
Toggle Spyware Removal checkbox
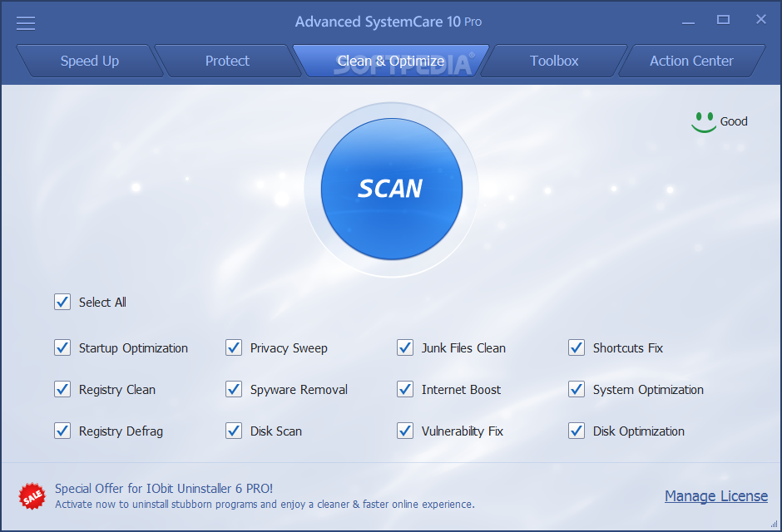(234, 389)
